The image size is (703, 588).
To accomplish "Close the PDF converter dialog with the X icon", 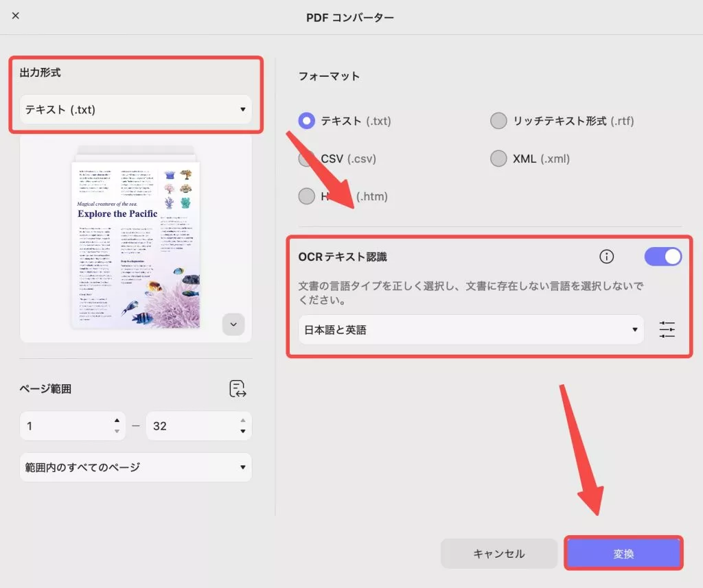I will [x=16, y=16].
